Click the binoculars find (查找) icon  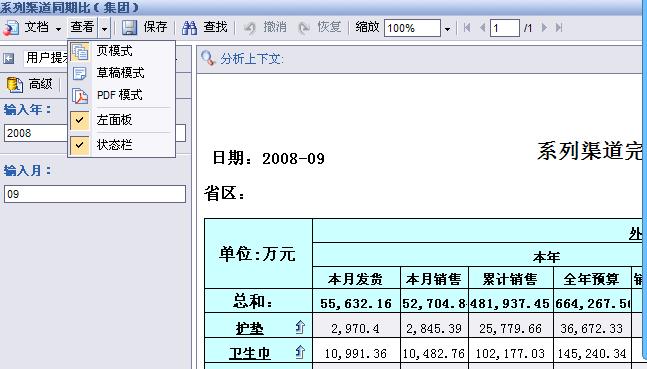point(190,28)
